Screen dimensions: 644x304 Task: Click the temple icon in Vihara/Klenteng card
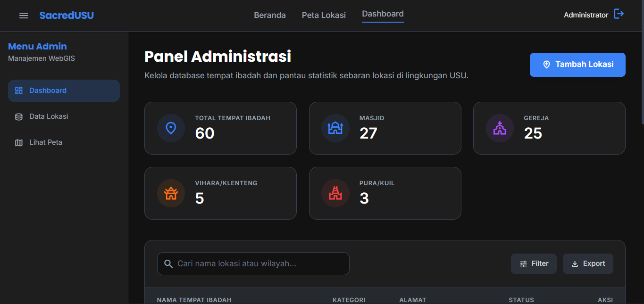(x=171, y=193)
